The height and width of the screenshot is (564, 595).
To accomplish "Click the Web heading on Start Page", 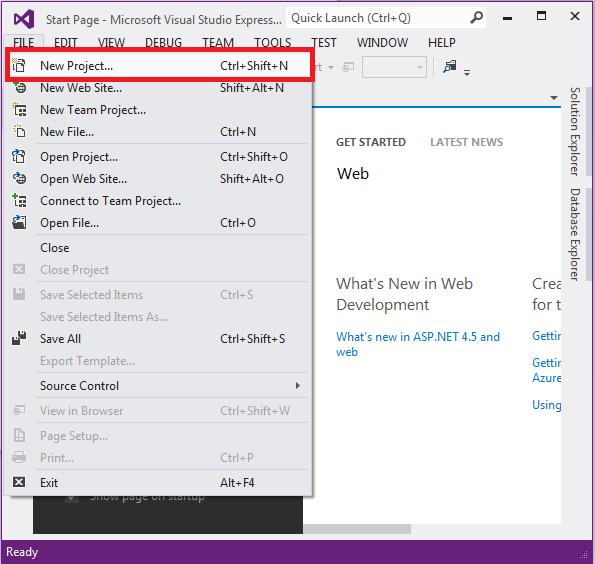I will click(353, 173).
